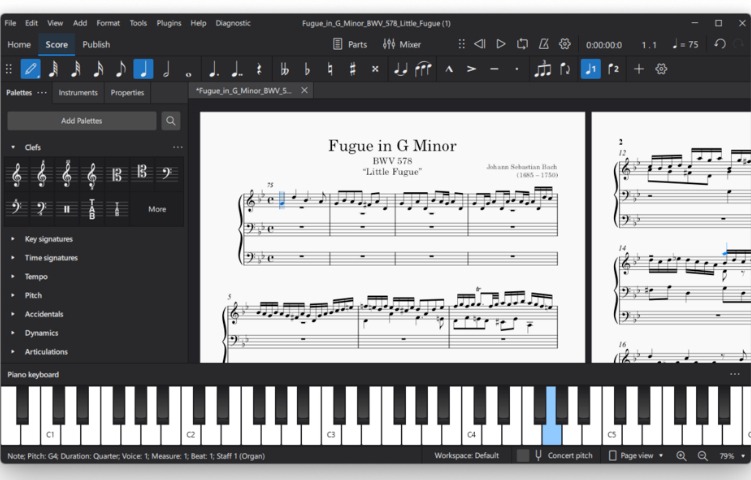
Task: Toggle loop playback
Action: pyautogui.click(x=522, y=44)
